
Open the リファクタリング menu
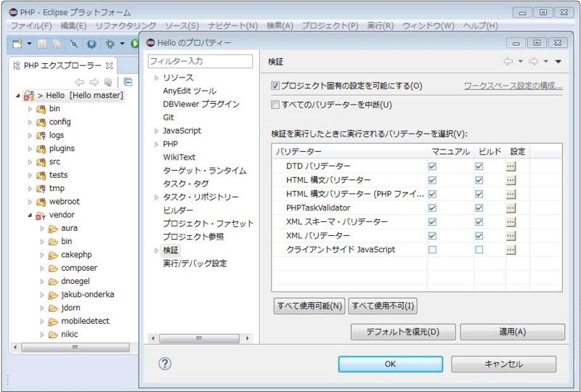pyautogui.click(x=126, y=26)
